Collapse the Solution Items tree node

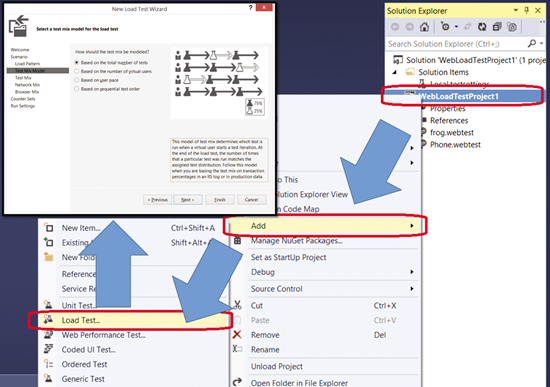click(395, 72)
